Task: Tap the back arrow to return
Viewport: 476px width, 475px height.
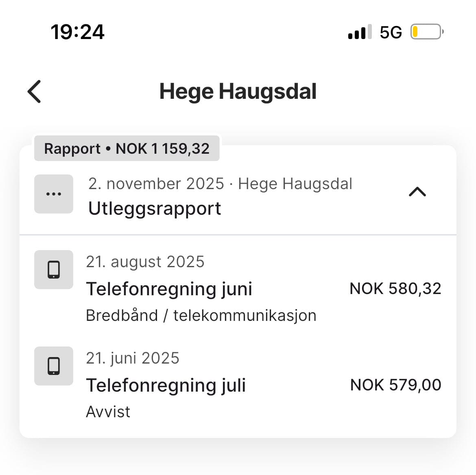Action: (35, 92)
